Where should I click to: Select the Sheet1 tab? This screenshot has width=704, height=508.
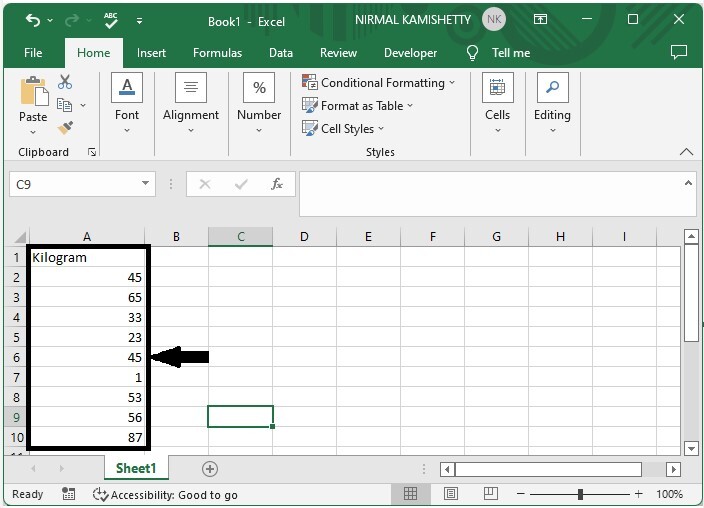pos(136,468)
